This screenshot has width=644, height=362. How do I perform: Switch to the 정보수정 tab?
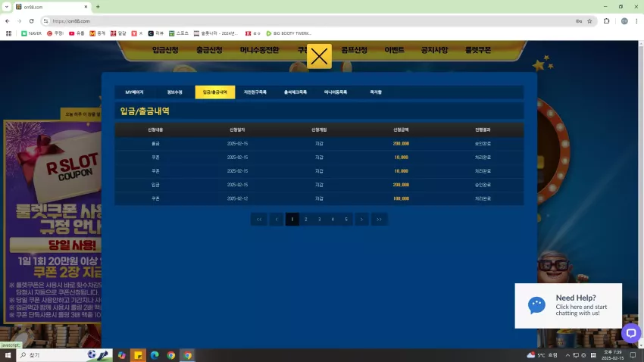174,92
